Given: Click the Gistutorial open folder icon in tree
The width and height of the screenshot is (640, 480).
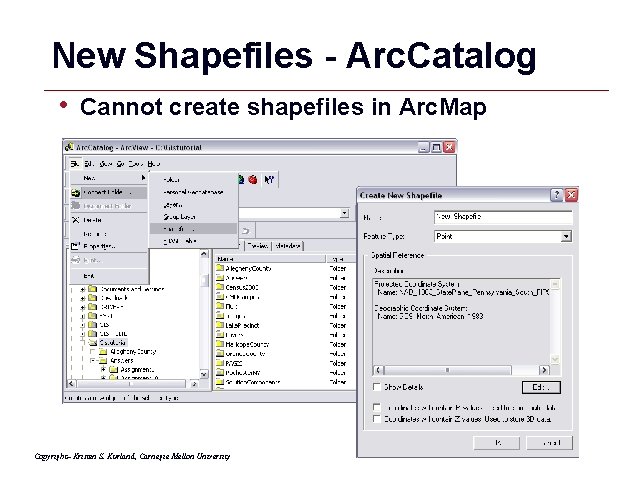Looking at the screenshot, I should pos(93,342).
